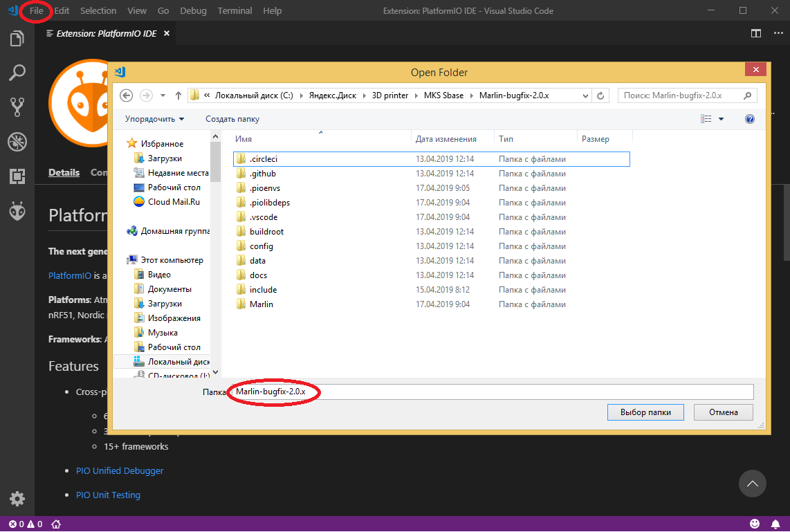
Task: Open the View menu
Action: click(137, 10)
